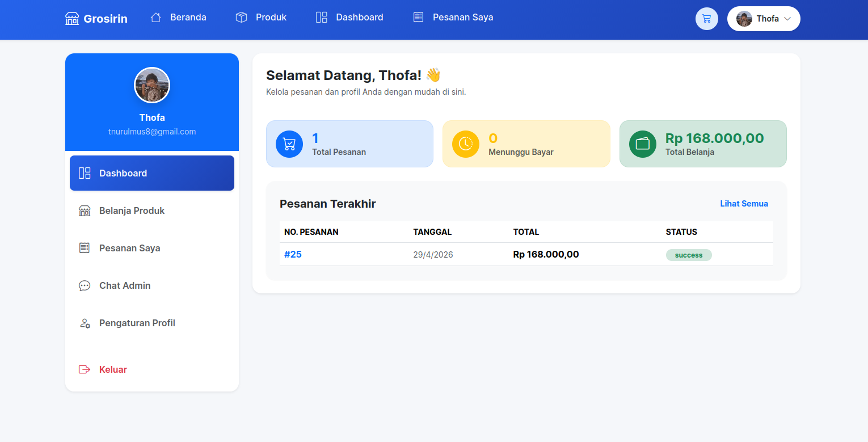The height and width of the screenshot is (442, 868).
Task: Go to Beranda in the top navigation
Action: click(x=188, y=18)
